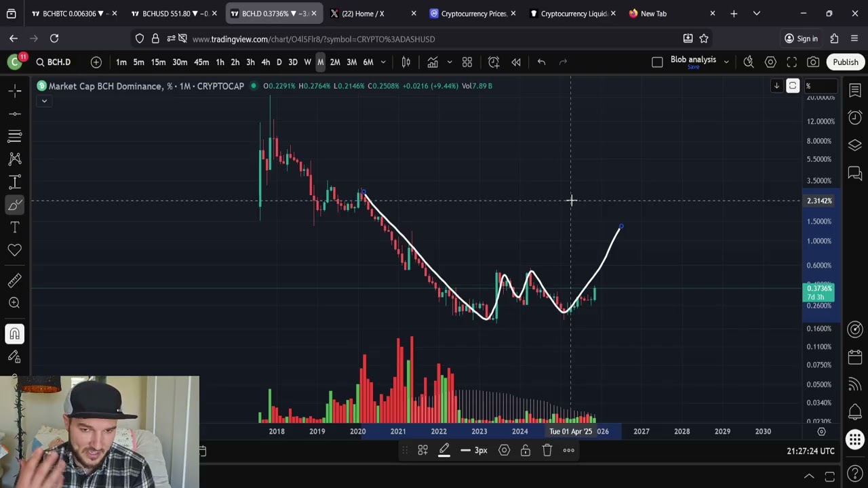
Task: Open the forecasting and measurement tools
Action: pos(15,182)
